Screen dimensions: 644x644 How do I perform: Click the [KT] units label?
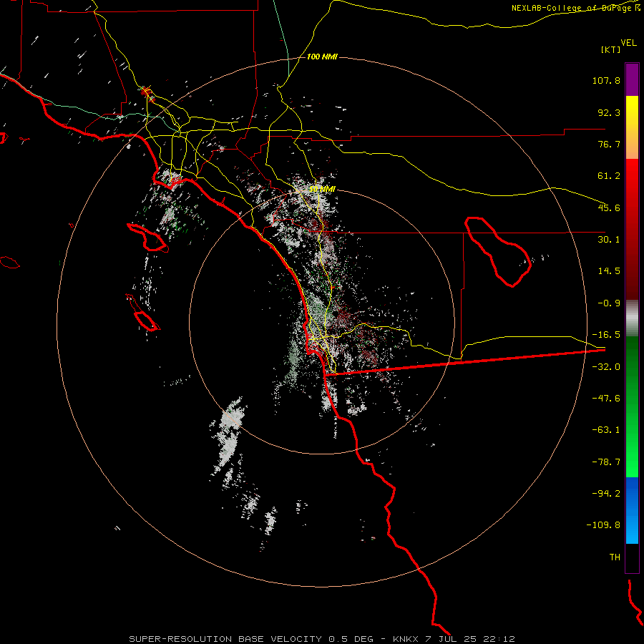610,49
